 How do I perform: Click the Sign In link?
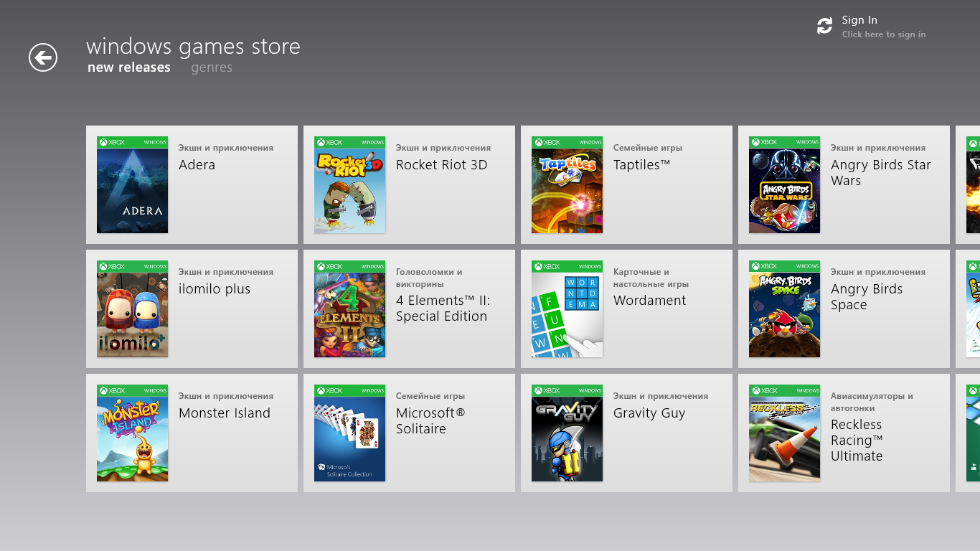859,20
